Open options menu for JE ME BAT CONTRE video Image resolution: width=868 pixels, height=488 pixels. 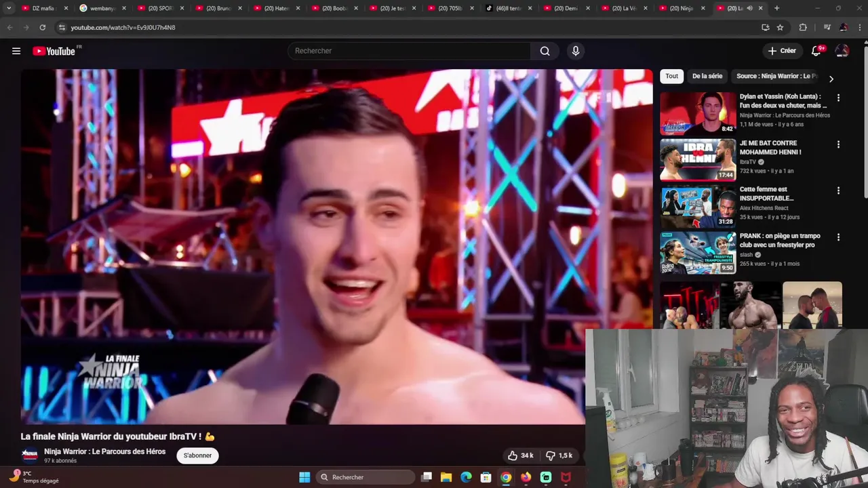pos(838,144)
